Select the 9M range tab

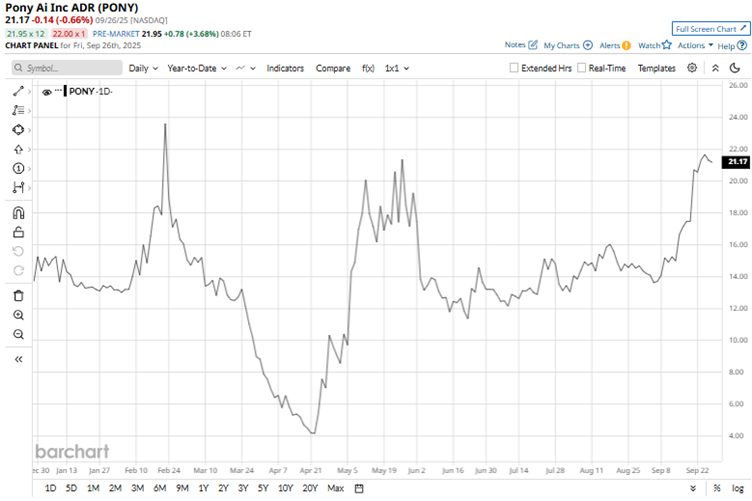tap(182, 488)
